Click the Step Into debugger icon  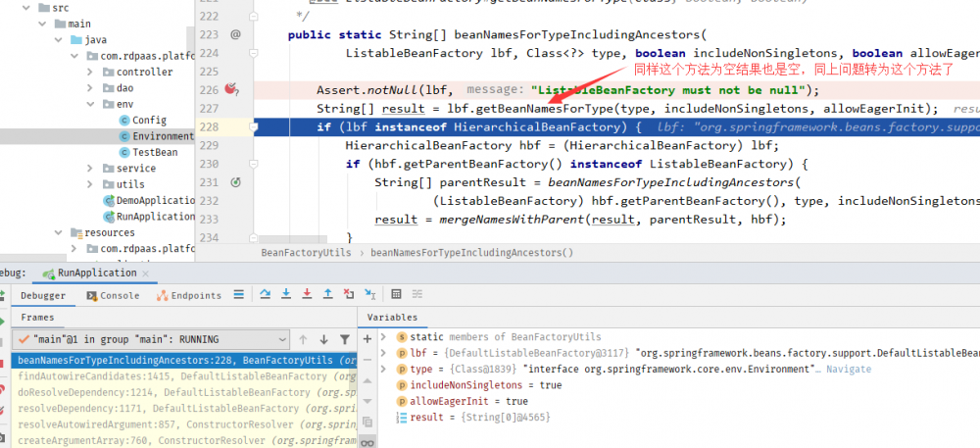[x=286, y=294]
